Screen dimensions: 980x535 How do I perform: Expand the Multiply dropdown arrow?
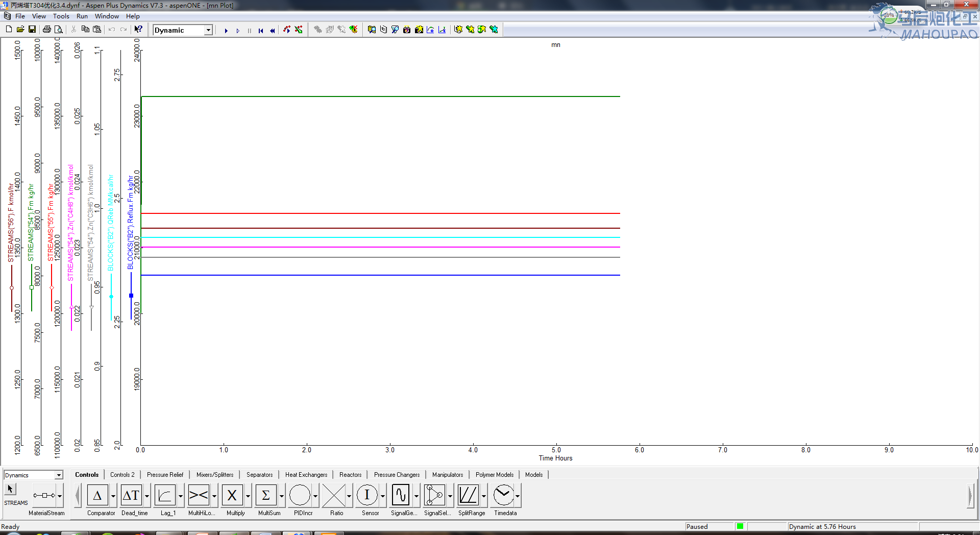(248, 496)
